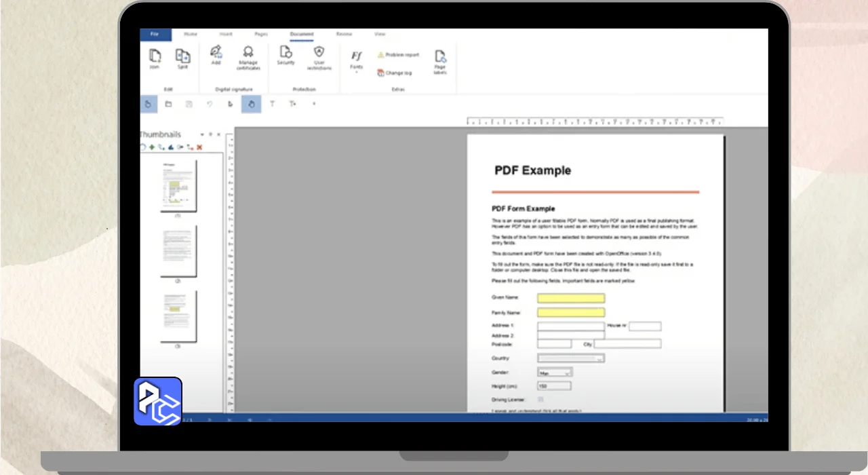Click the Open folder icon in quick toolbar
Image resolution: width=868 pixels, height=475 pixels.
(x=168, y=104)
